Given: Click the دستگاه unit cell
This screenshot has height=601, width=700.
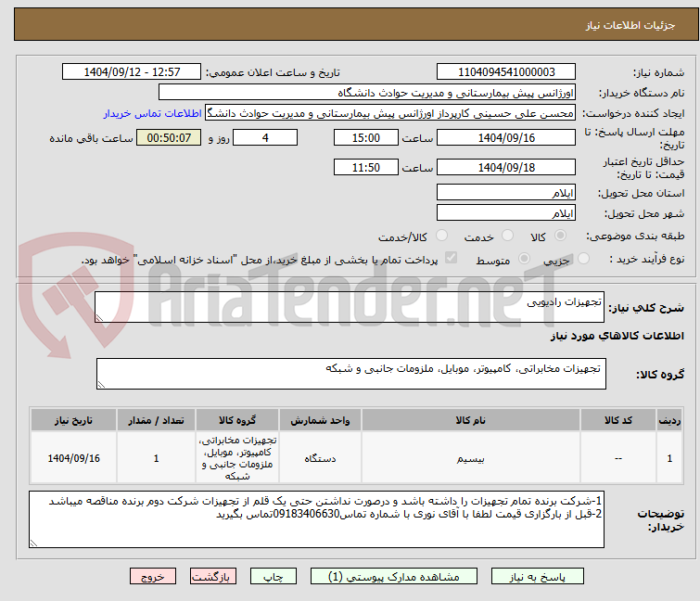Looking at the screenshot, I should coord(320,458).
